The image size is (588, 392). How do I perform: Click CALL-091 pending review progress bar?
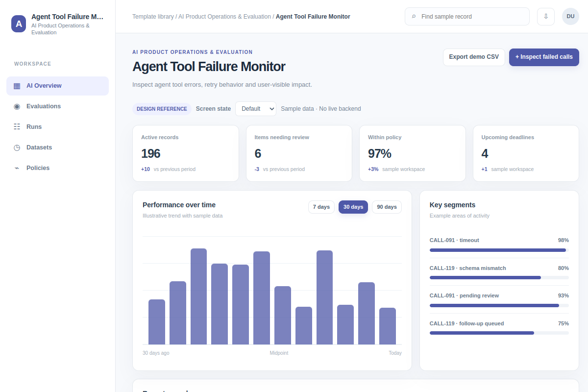coord(499,305)
